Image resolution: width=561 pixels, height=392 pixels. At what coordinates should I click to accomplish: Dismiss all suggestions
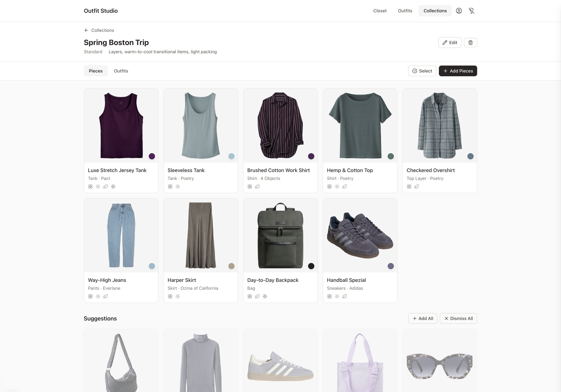[x=458, y=318]
